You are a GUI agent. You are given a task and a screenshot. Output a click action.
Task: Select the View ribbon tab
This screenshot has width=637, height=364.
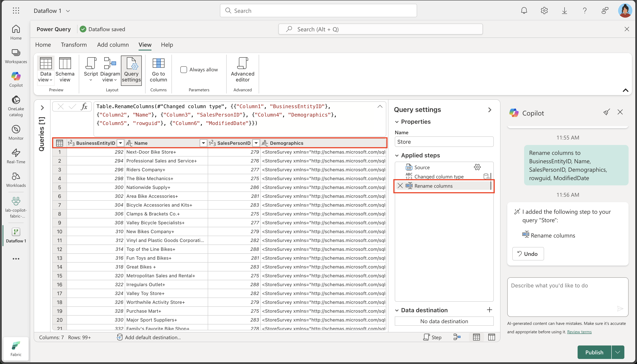[145, 45]
